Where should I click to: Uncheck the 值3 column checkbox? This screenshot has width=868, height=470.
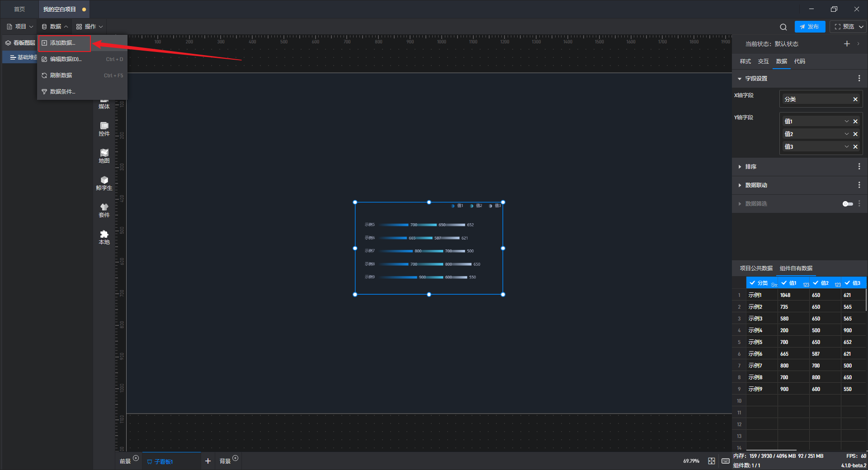tap(847, 283)
